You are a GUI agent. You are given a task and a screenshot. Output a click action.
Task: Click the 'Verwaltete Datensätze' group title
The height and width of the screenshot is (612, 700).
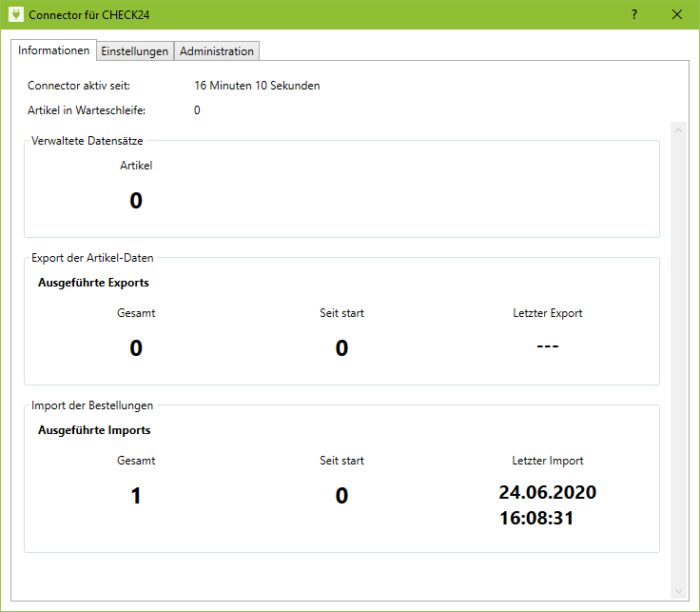click(87, 141)
